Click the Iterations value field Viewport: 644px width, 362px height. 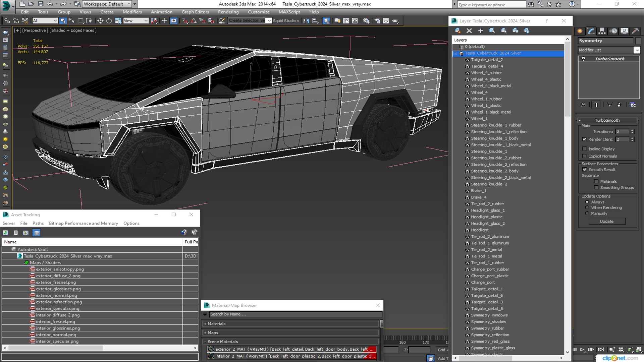click(x=623, y=132)
